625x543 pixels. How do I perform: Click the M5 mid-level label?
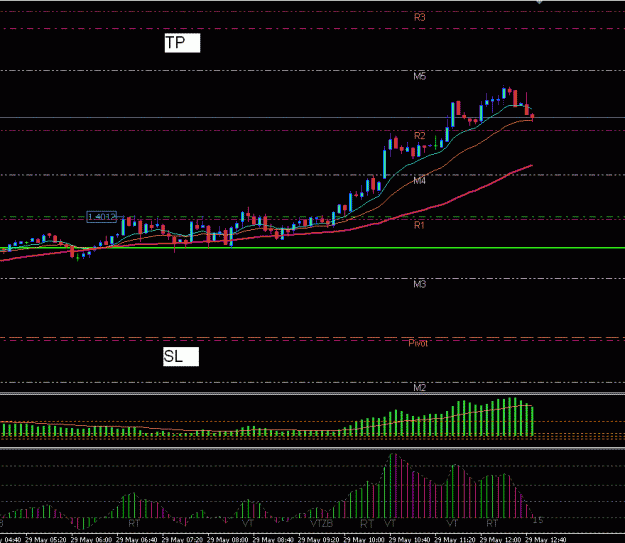(420, 76)
